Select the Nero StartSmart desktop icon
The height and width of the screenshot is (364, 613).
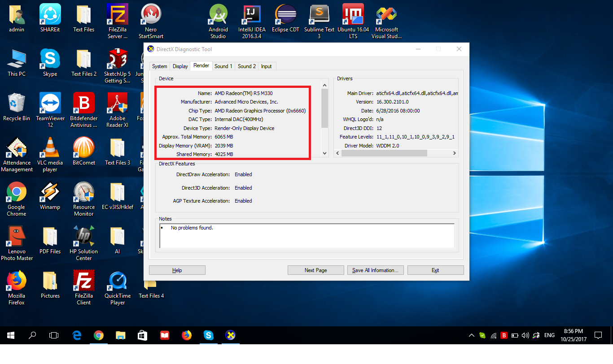[x=151, y=21]
